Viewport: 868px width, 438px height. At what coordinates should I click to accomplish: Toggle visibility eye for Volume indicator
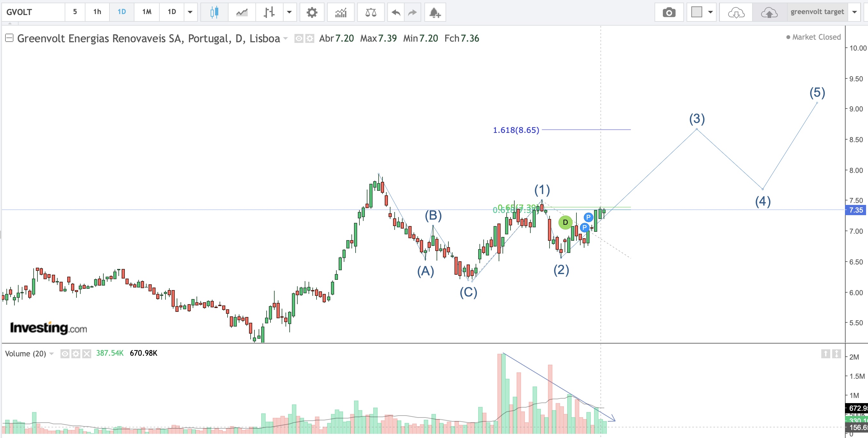click(x=65, y=353)
